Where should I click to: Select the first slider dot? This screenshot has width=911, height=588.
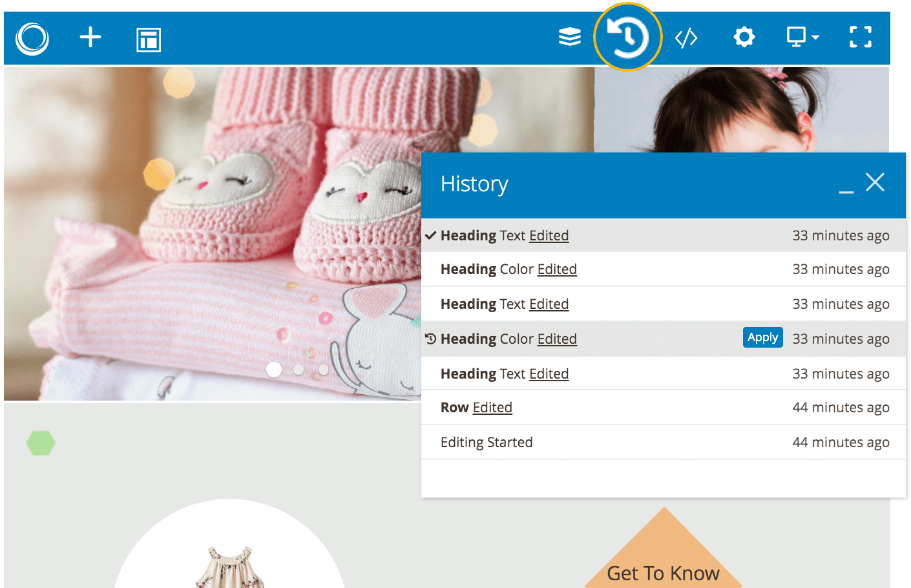(x=274, y=370)
